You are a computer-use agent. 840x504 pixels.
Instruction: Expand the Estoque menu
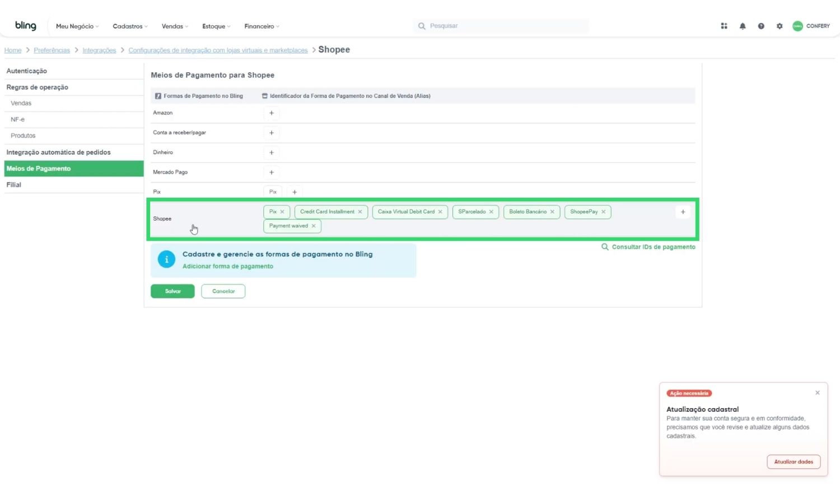pyautogui.click(x=216, y=26)
